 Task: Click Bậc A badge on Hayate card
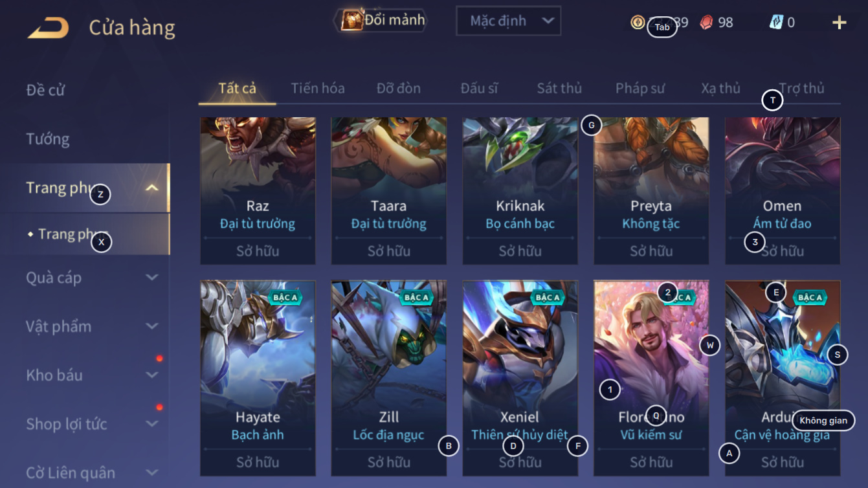[x=285, y=297]
